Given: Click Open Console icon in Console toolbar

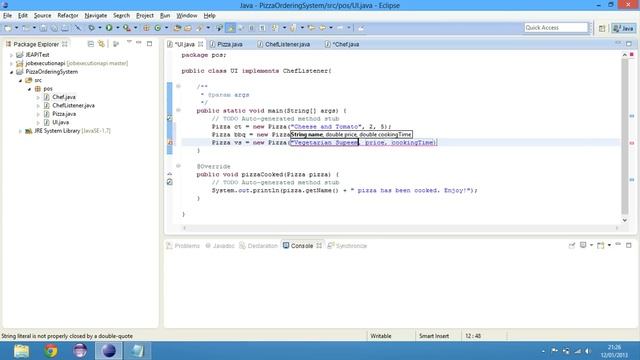Looking at the screenshot, I should click(x=600, y=245).
